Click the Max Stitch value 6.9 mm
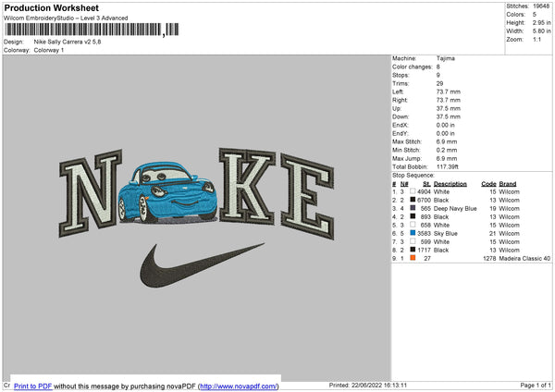 pyautogui.click(x=447, y=141)
